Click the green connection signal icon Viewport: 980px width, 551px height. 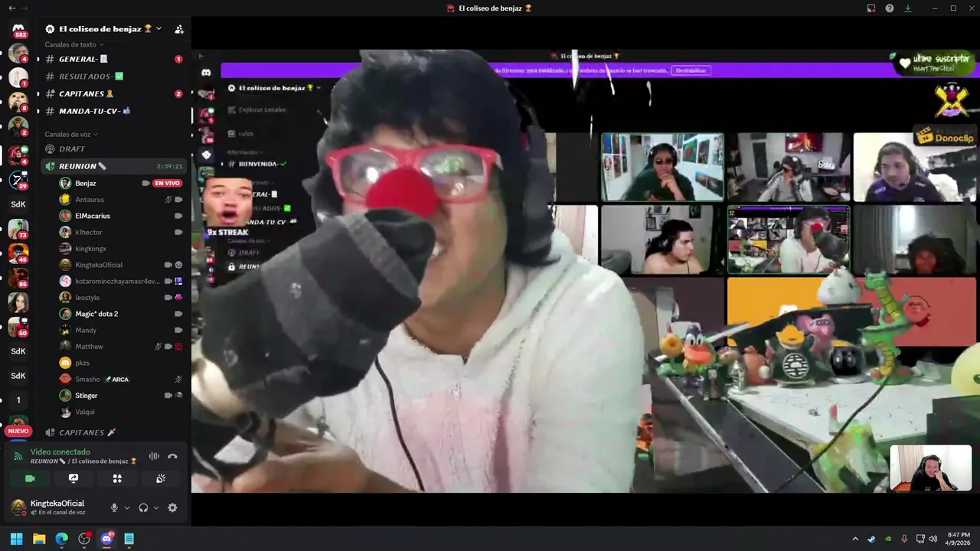pyautogui.click(x=18, y=456)
